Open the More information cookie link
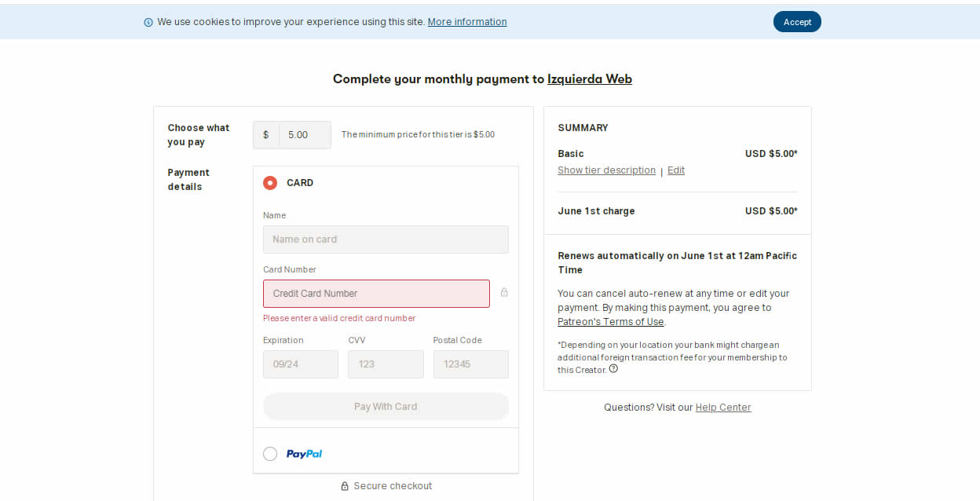Viewport: 980px width, 501px height. click(x=467, y=22)
